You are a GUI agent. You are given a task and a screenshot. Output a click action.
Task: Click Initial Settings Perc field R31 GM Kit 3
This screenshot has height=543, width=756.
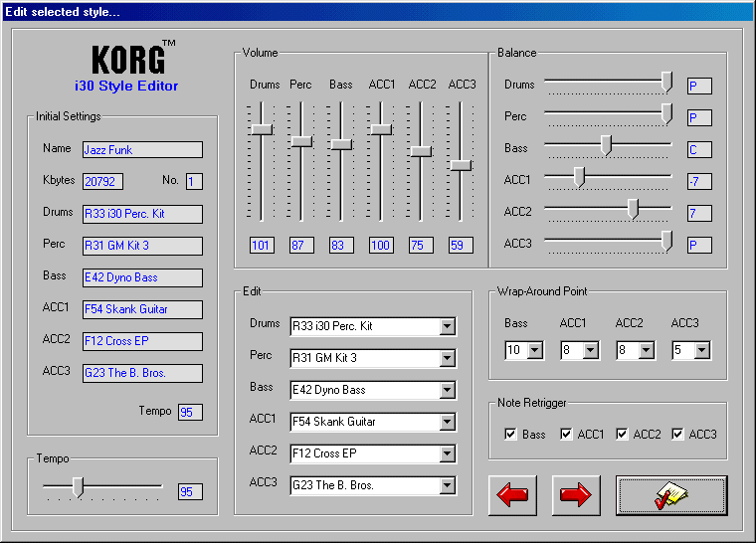click(142, 246)
